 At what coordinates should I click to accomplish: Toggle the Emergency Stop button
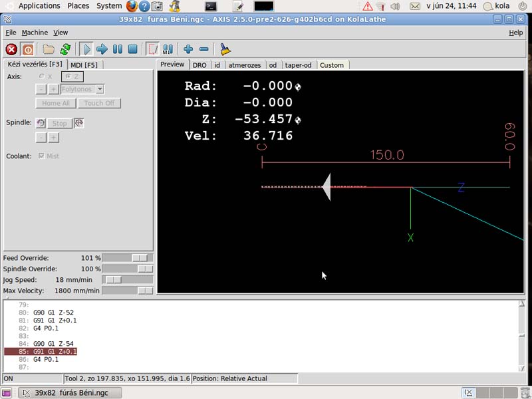pos(11,49)
